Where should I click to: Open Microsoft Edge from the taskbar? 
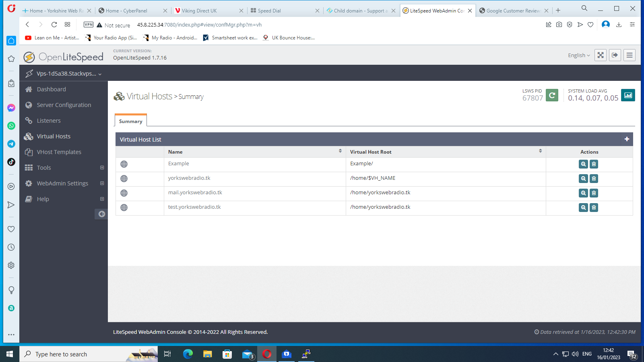[188, 354]
